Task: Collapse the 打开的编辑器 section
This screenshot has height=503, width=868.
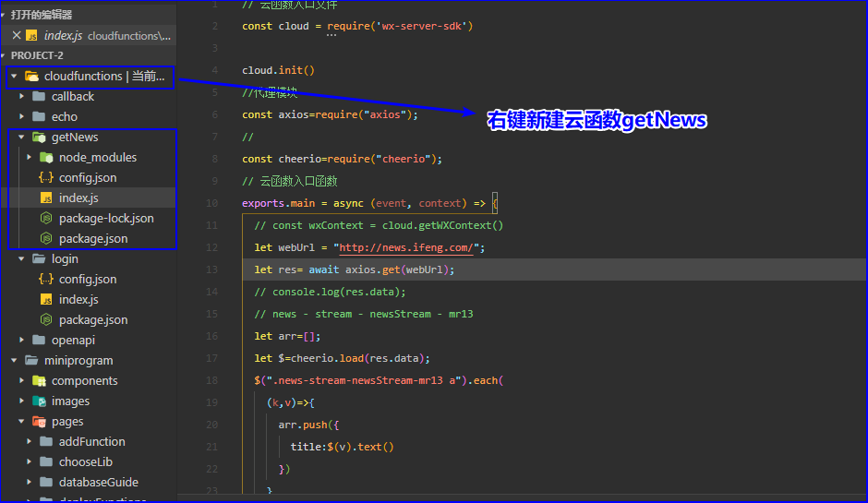Action: point(4,15)
